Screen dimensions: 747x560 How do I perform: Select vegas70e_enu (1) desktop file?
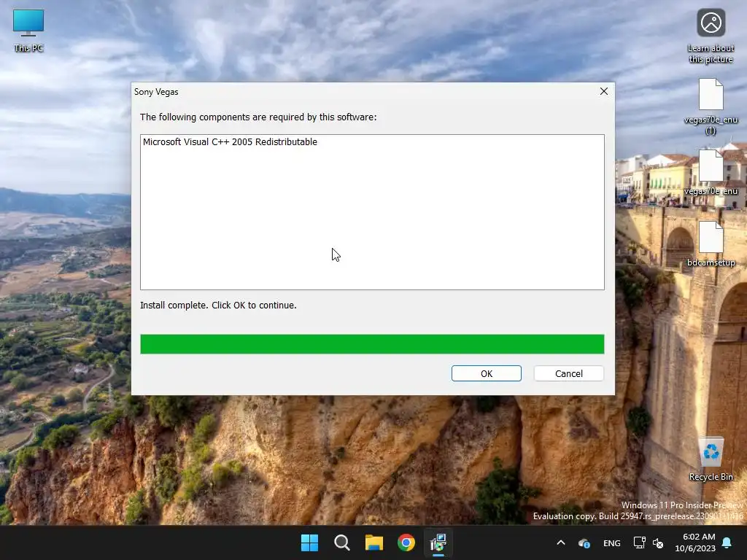711,106
